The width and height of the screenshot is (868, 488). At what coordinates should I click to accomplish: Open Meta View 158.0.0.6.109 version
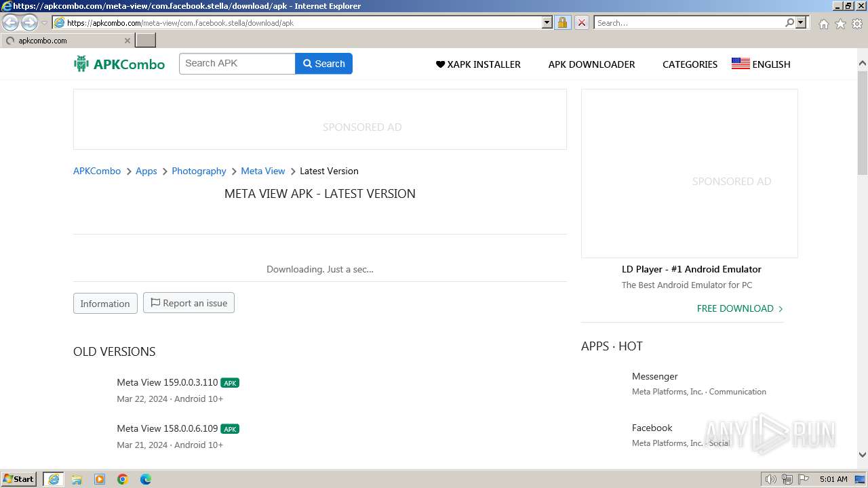[x=167, y=428]
